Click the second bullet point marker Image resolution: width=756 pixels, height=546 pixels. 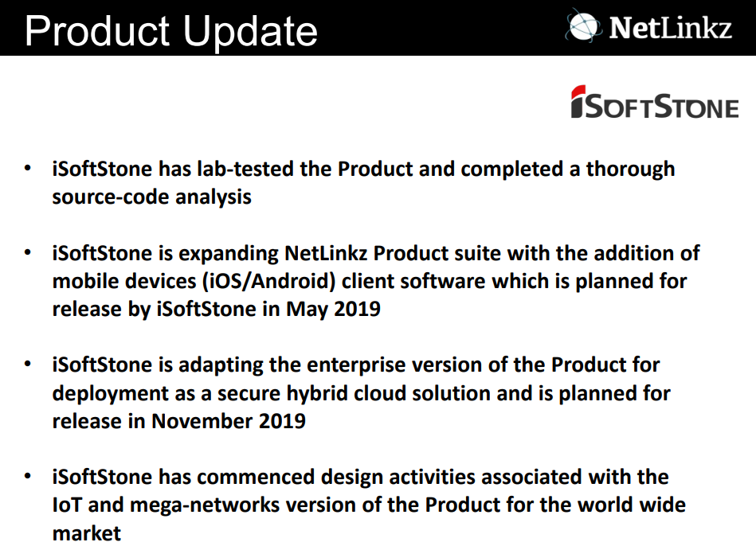[x=27, y=252]
